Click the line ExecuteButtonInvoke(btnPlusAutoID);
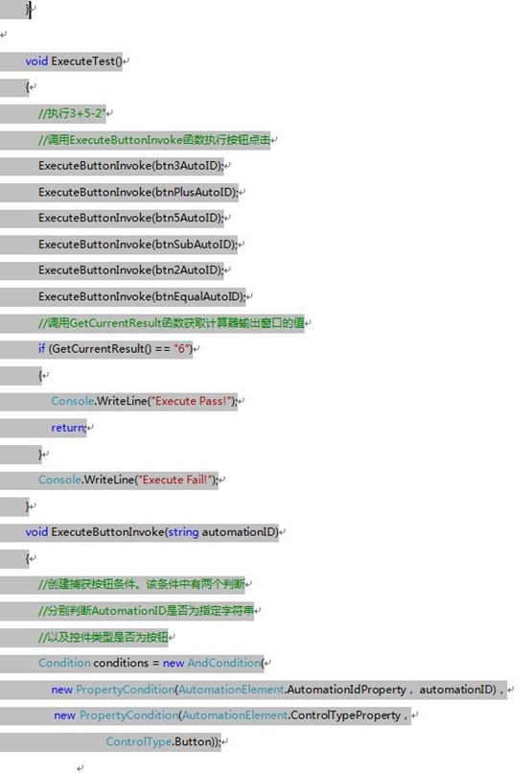This screenshot has width=532, height=773. pyautogui.click(x=138, y=192)
